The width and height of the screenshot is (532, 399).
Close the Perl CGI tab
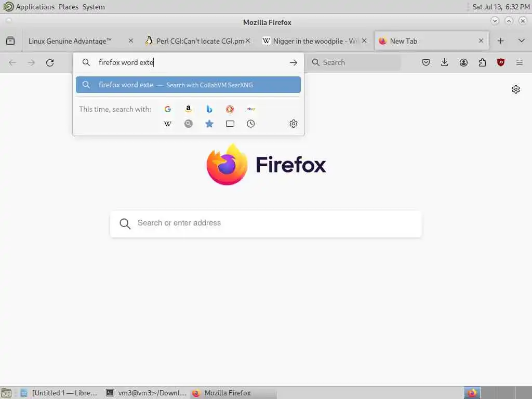pos(248,41)
